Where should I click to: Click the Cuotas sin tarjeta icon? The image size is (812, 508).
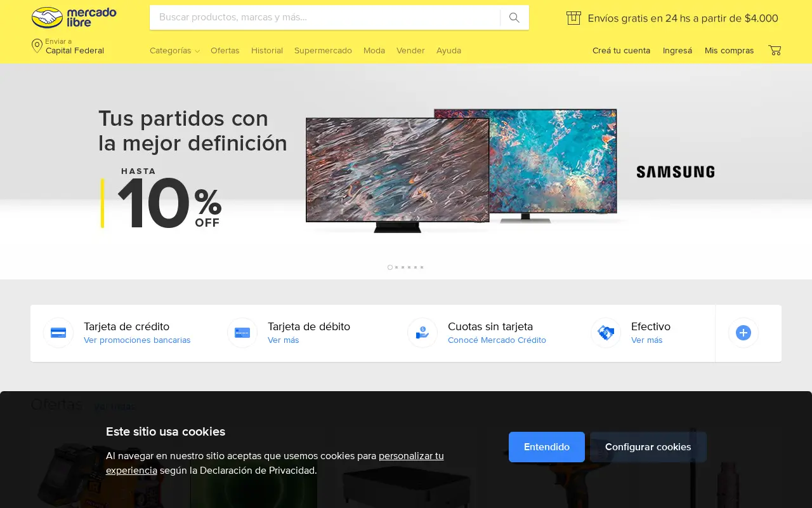(422, 333)
